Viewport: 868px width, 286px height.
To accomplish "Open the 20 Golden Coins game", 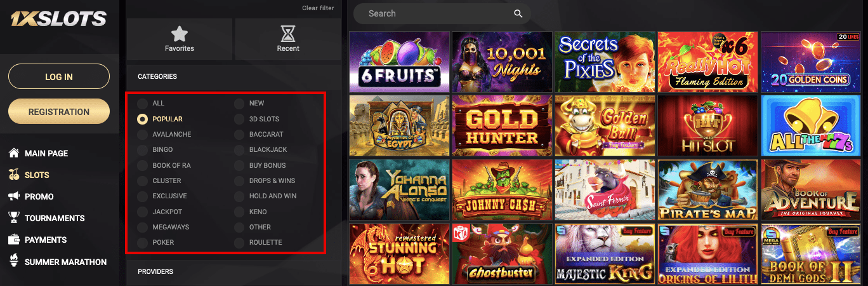I will 811,62.
